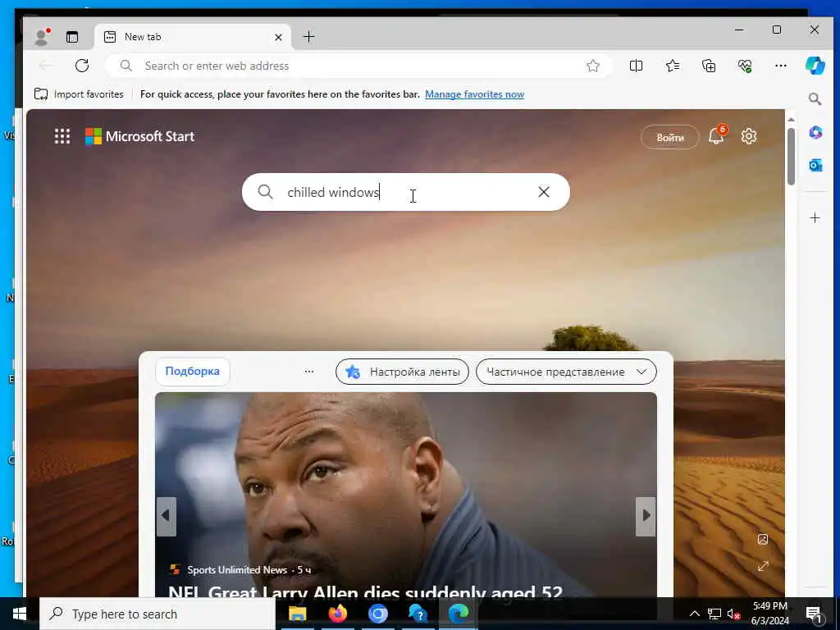Open the Windows Start menu
This screenshot has width=840, height=630.
pos(20,614)
